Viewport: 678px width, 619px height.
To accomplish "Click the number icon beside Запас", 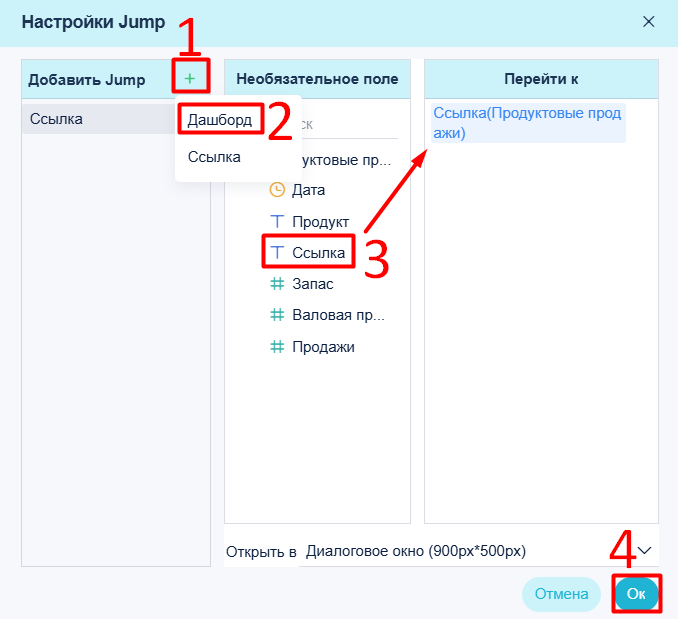I will tap(277, 284).
